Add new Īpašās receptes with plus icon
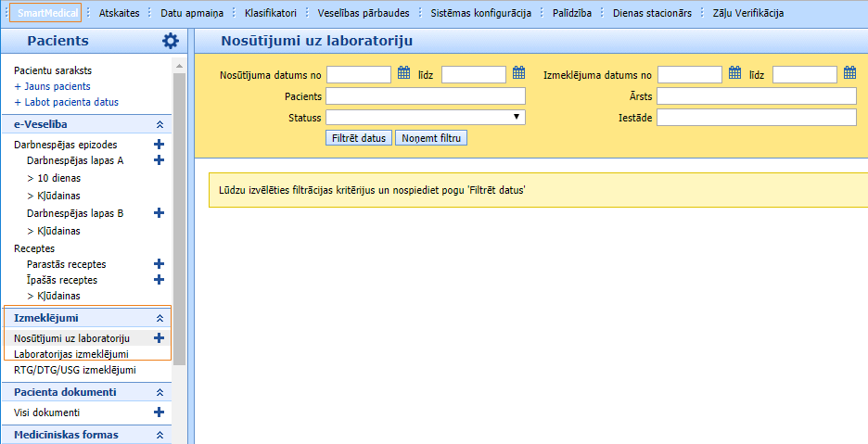The height and width of the screenshot is (444, 868). click(159, 279)
